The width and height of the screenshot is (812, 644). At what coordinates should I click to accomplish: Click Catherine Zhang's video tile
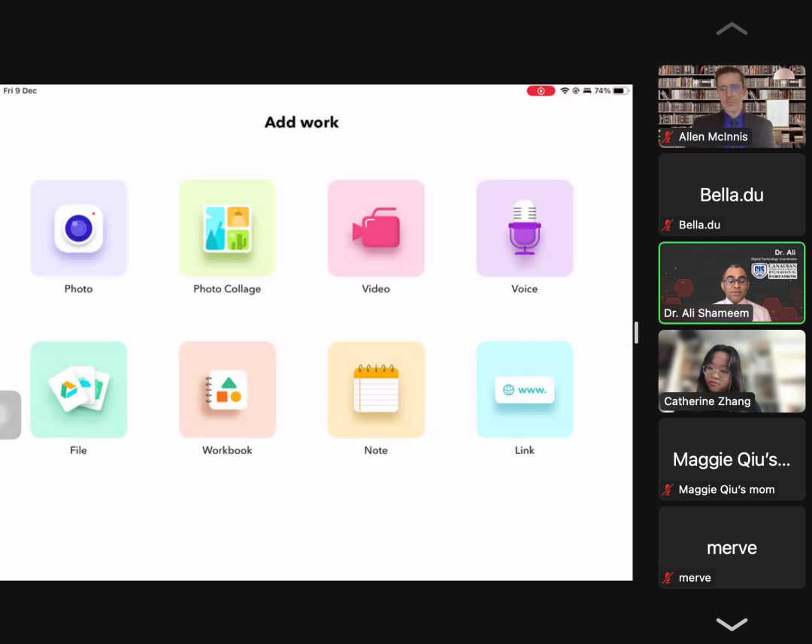click(x=732, y=370)
